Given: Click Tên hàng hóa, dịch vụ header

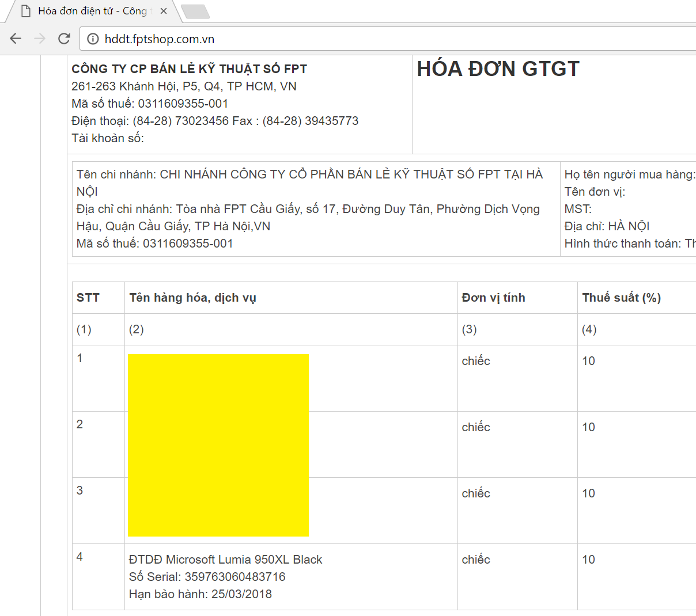Looking at the screenshot, I should [192, 298].
